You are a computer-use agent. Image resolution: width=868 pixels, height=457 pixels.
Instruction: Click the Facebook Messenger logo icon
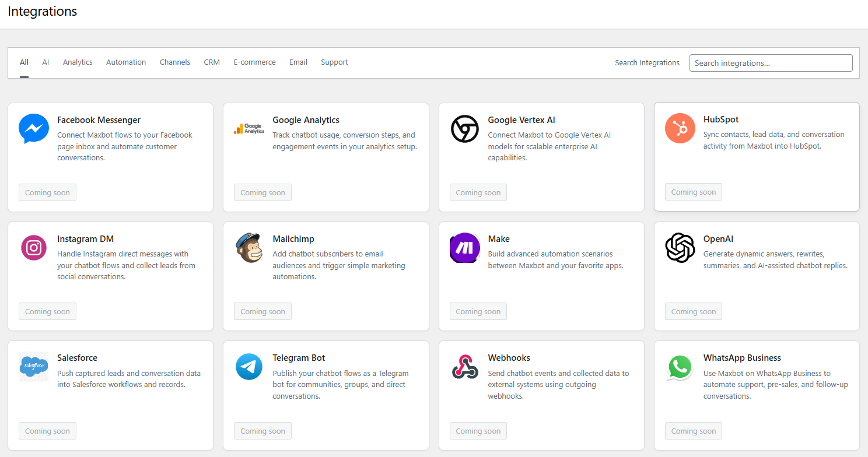point(34,129)
